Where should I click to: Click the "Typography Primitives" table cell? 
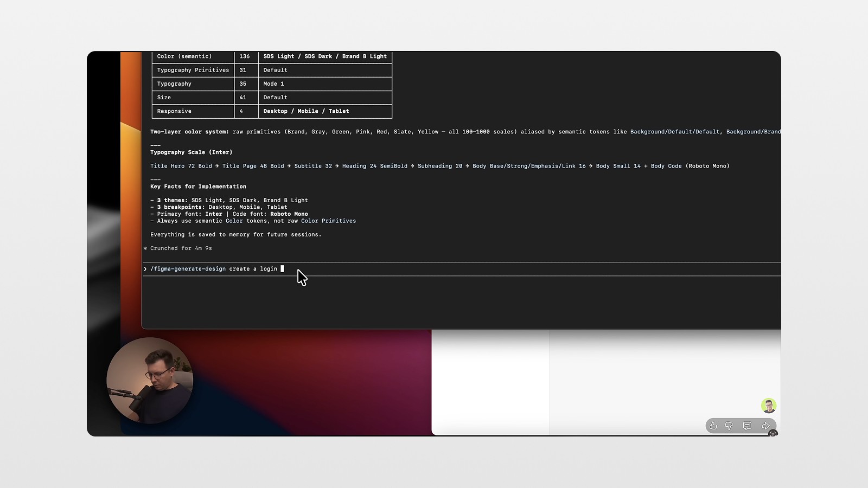coord(193,70)
